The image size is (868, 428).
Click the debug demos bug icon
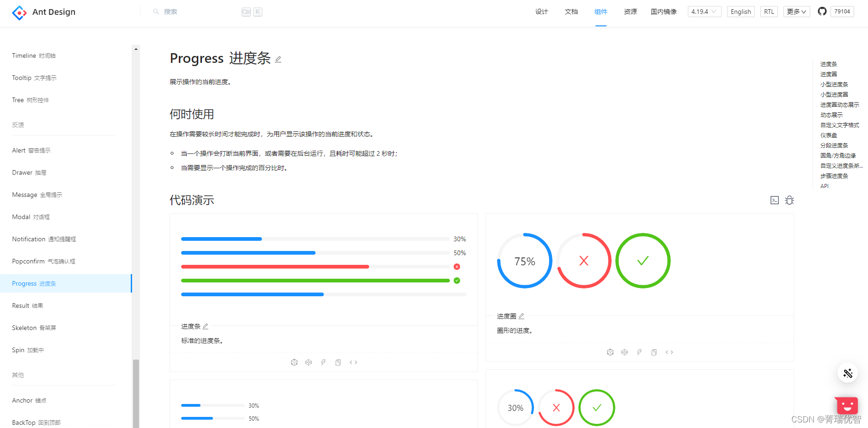789,200
